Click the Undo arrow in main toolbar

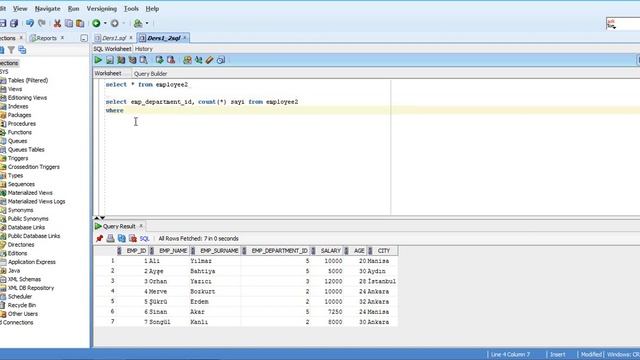tap(30, 23)
